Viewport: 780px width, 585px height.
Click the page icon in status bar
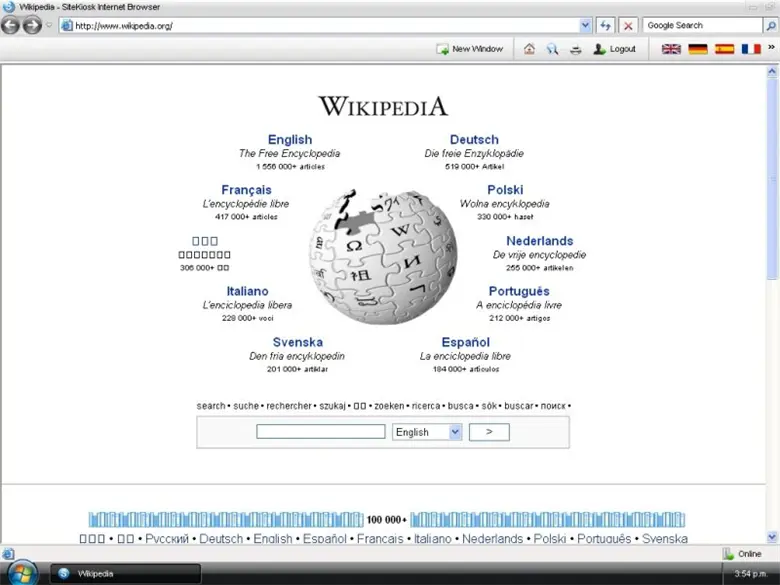tap(8, 554)
